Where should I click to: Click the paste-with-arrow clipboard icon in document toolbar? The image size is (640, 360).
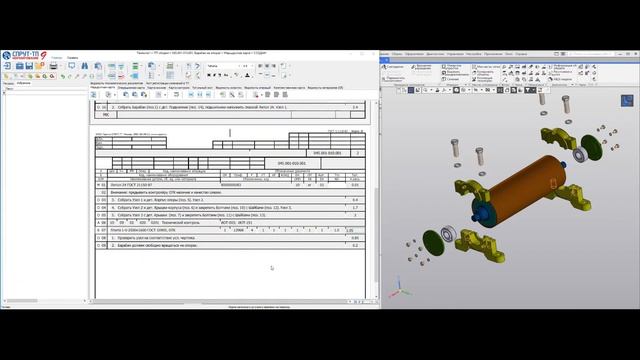tap(143, 94)
